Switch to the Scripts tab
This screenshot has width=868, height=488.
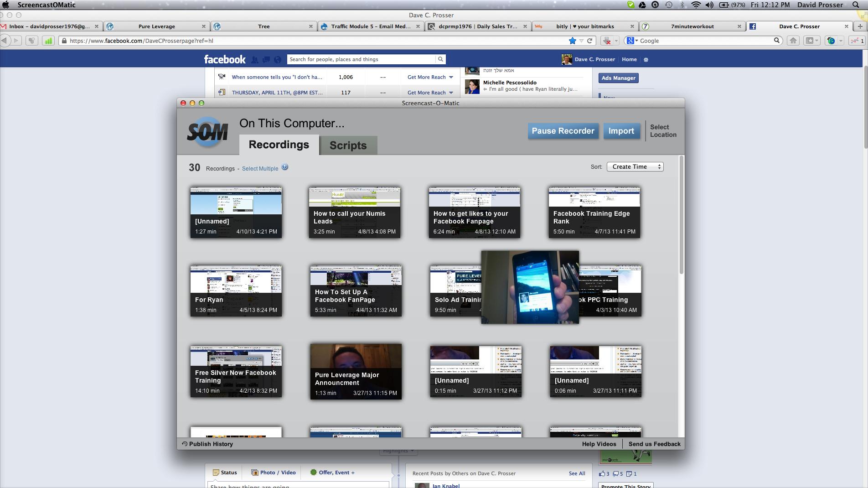point(348,145)
